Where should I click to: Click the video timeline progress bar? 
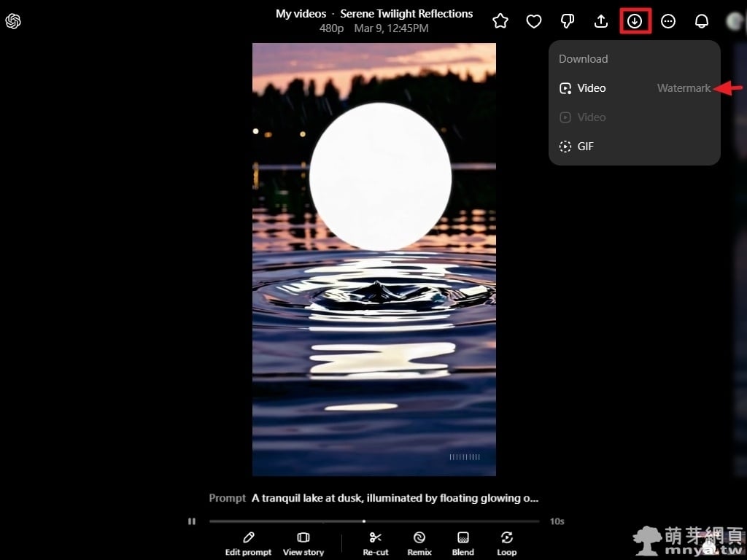pos(373,521)
